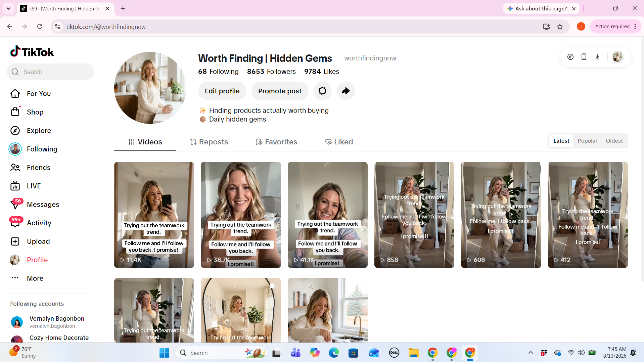Expand the tab search dropdown
644x362 pixels.
pos(8,8)
